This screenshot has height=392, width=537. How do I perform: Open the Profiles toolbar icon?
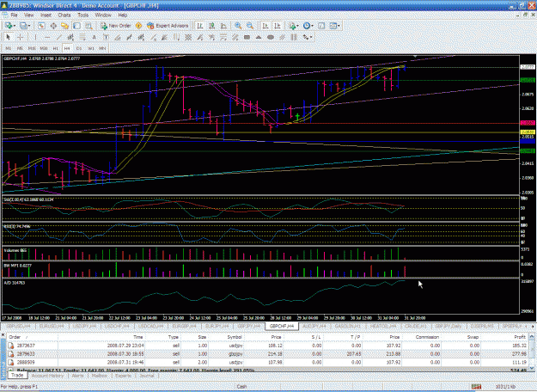[x=22, y=26]
